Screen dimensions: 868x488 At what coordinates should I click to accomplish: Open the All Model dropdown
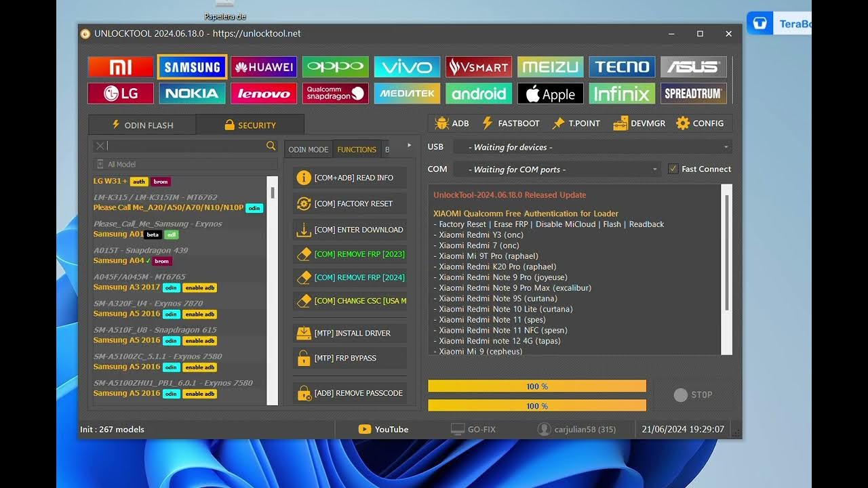tap(185, 164)
